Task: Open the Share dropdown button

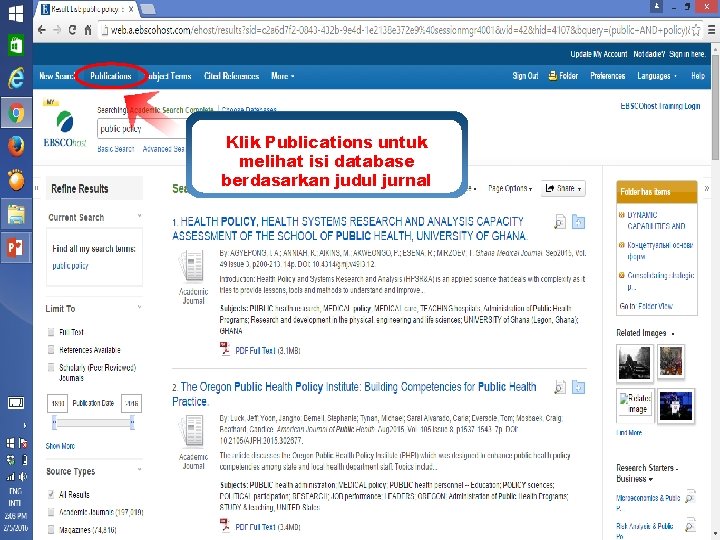Action: coord(563,188)
